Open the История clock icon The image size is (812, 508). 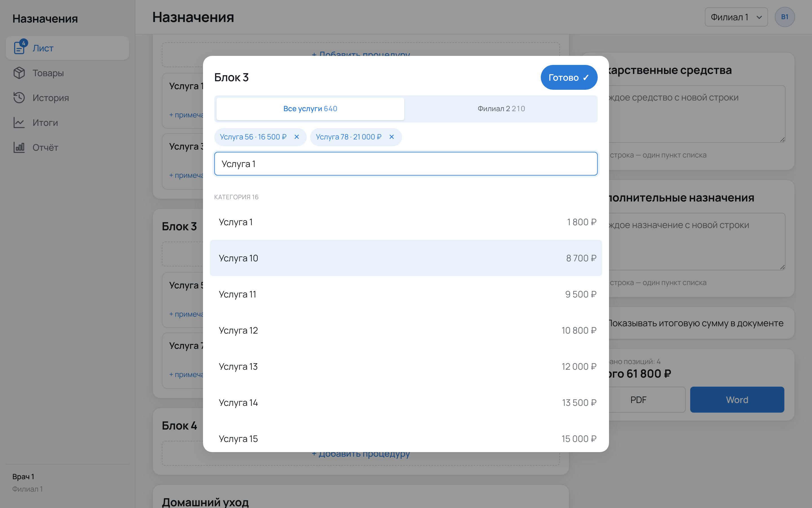pos(19,98)
